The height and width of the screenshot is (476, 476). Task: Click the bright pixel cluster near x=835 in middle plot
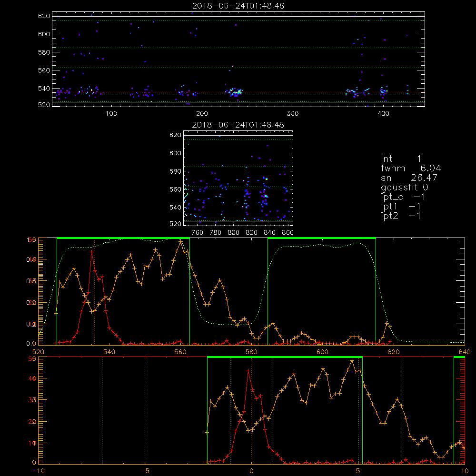coord(265,198)
